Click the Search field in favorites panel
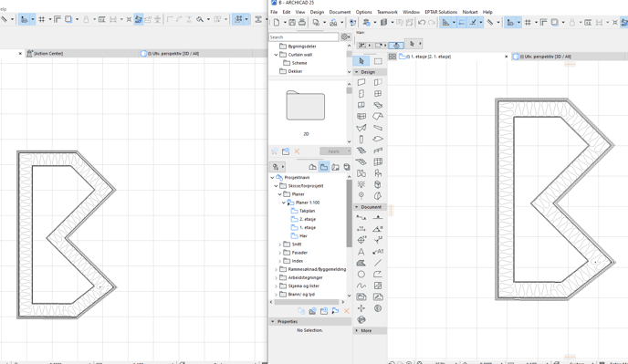Image resolution: width=628 pixels, height=364 pixels. pyautogui.click(x=304, y=36)
